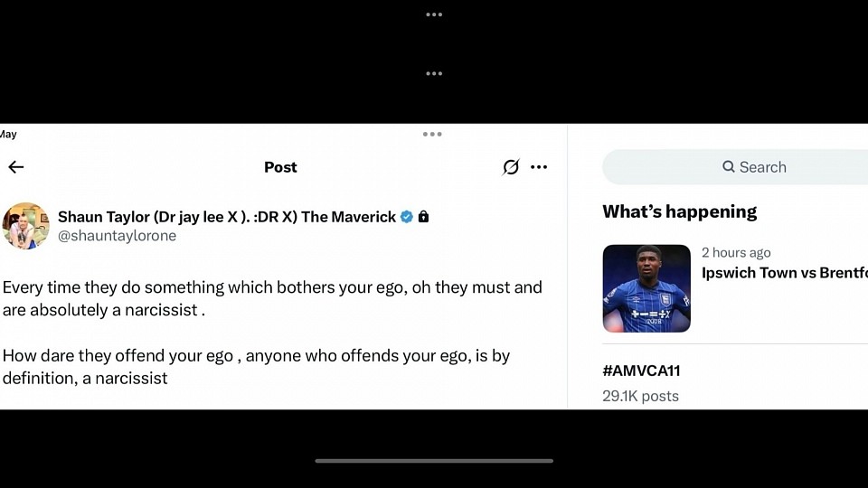This screenshot has height=488, width=868.
Task: Open the Ipswich Town vs Brentford trend
Action: click(784, 273)
